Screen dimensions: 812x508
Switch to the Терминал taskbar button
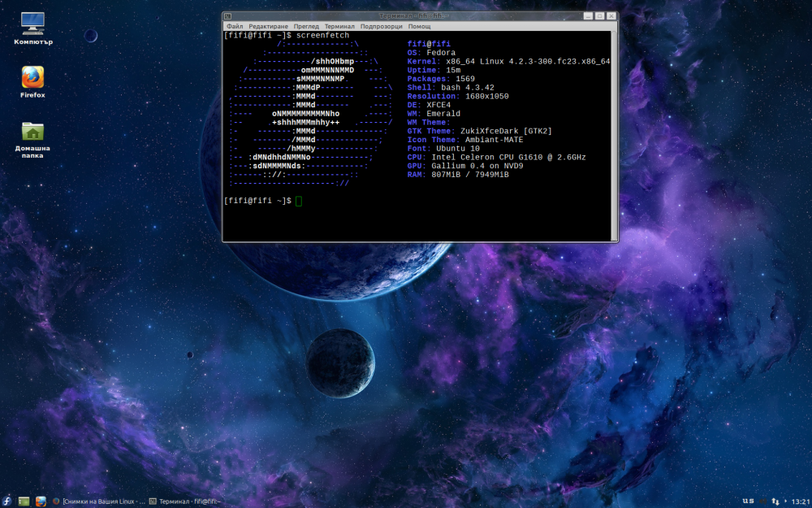[x=185, y=501]
